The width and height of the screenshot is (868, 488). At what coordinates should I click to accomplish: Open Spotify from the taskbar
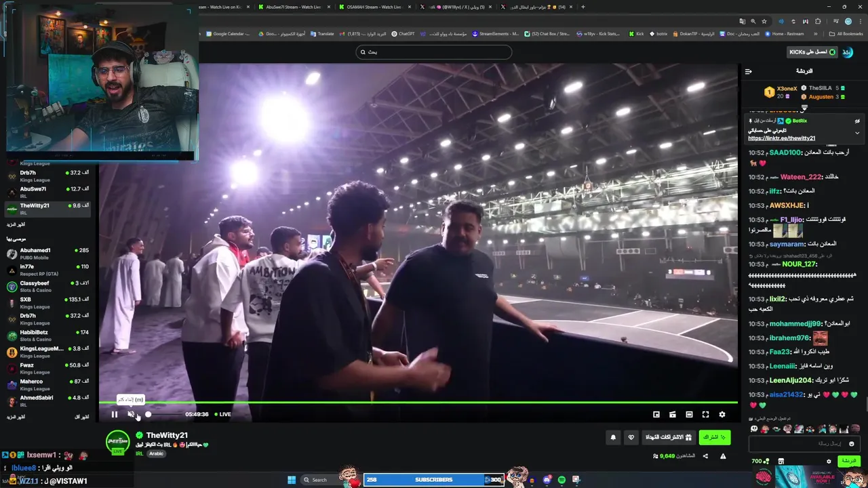pos(561,480)
